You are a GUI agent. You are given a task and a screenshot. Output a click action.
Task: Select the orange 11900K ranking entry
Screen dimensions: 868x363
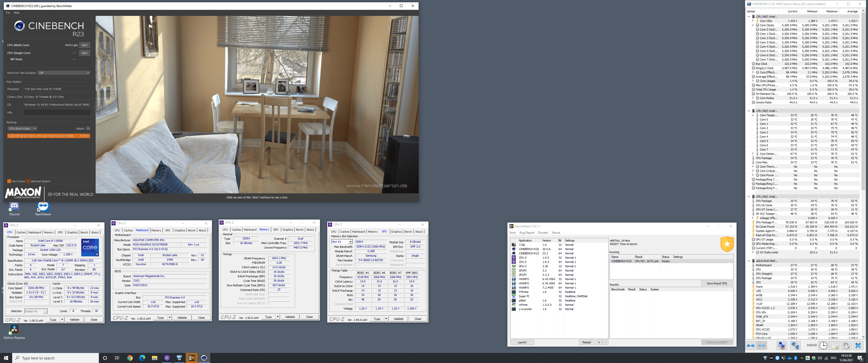click(48, 136)
